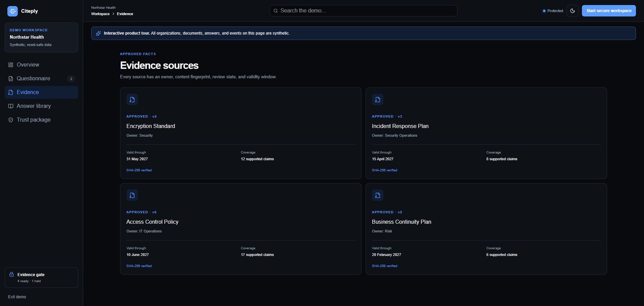Click the Citeply logo icon
The width and height of the screenshot is (644, 306).
click(x=12, y=11)
